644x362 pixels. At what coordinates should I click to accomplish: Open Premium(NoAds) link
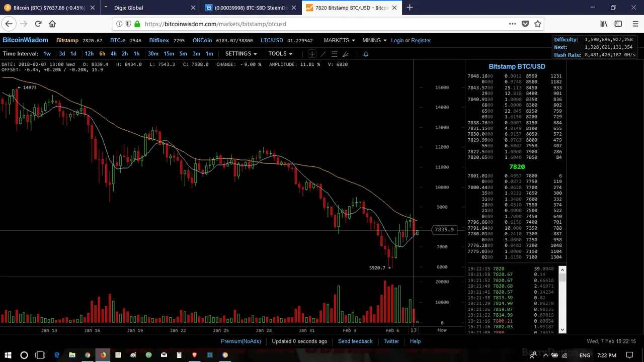(x=240, y=341)
